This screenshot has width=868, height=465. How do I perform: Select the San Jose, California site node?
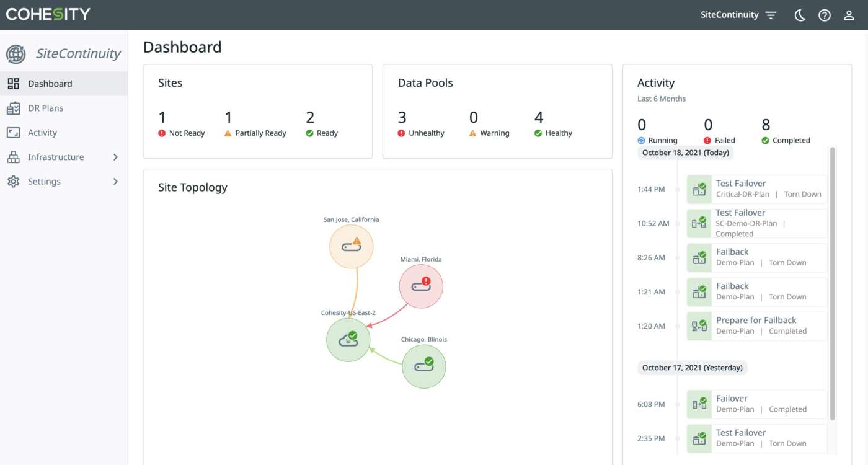tap(351, 246)
